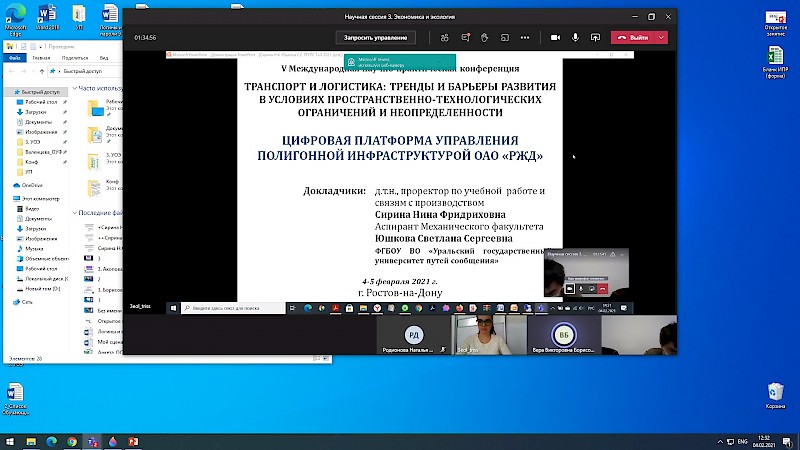The image size is (800, 450).
Task: Select Загрузки under quick access
Action: coord(31,112)
